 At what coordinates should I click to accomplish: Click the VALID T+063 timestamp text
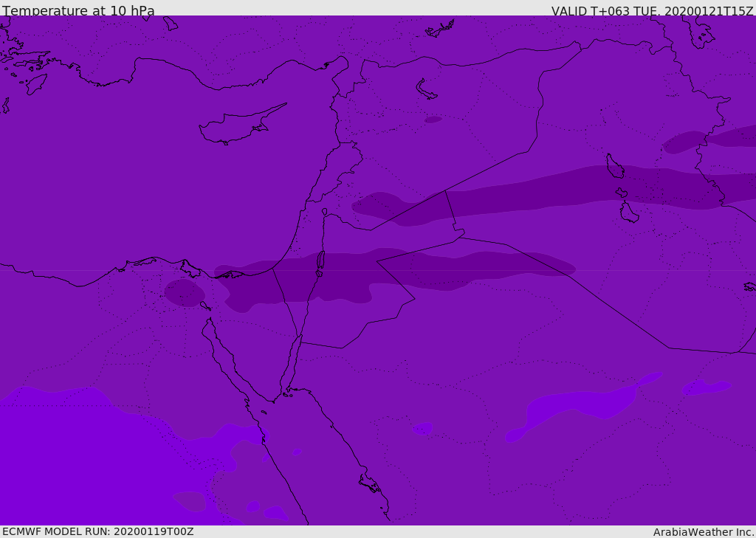(x=652, y=11)
